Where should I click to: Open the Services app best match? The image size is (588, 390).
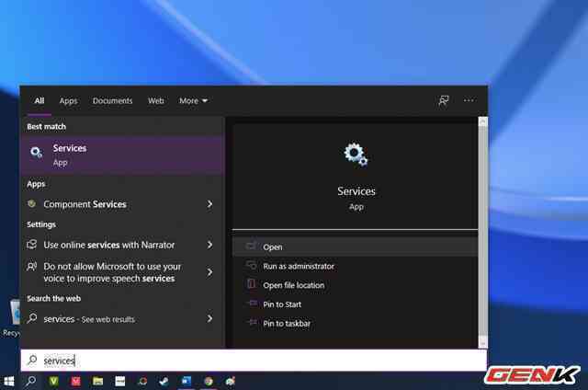(123, 155)
